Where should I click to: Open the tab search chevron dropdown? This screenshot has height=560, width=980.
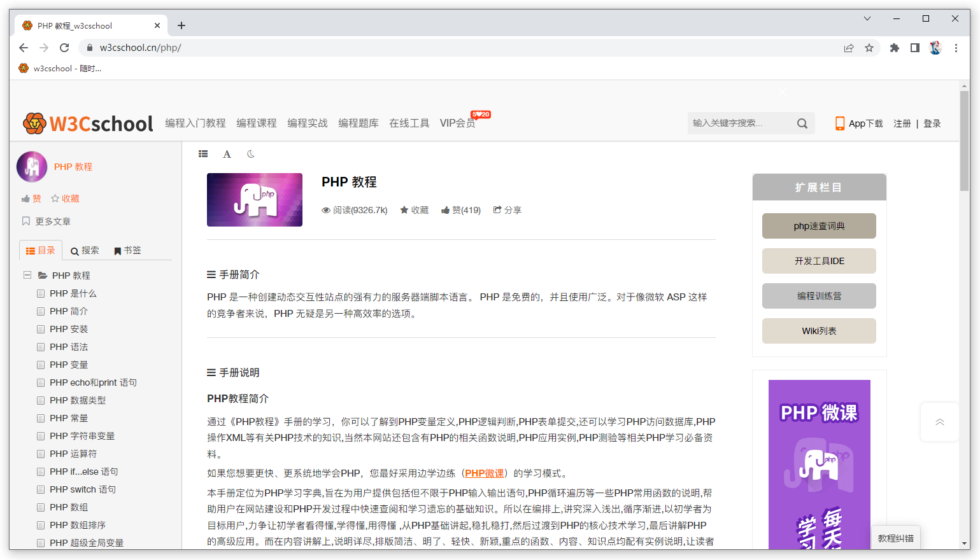click(867, 18)
